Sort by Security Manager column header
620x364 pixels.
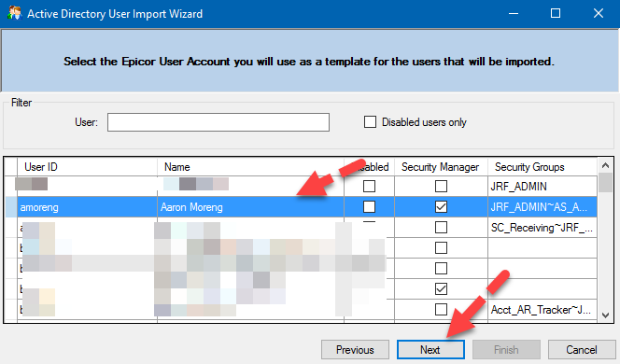tap(441, 167)
